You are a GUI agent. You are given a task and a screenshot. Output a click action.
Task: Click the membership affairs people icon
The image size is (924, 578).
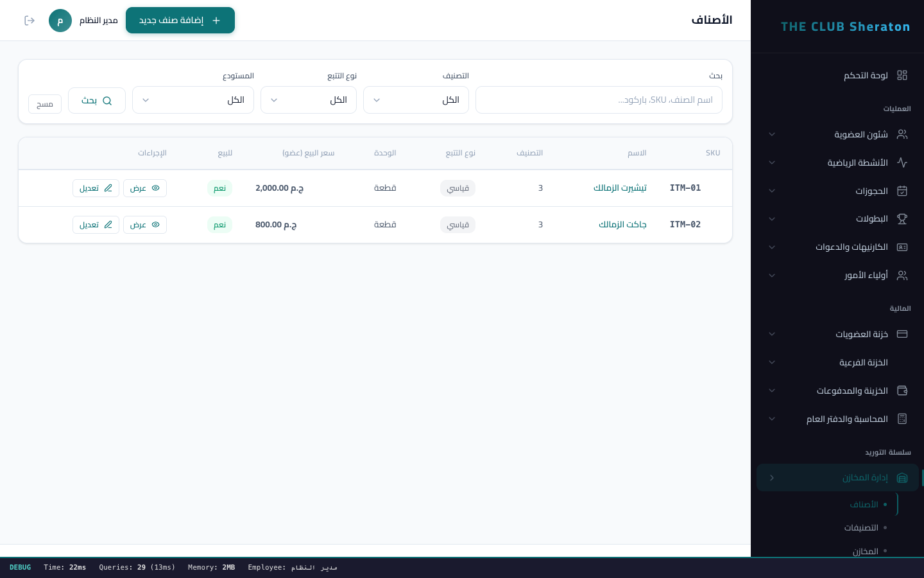click(902, 134)
